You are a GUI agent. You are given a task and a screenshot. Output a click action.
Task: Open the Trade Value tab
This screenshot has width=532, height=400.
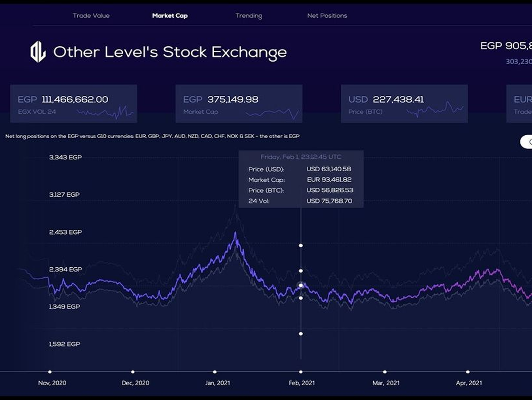tap(91, 16)
